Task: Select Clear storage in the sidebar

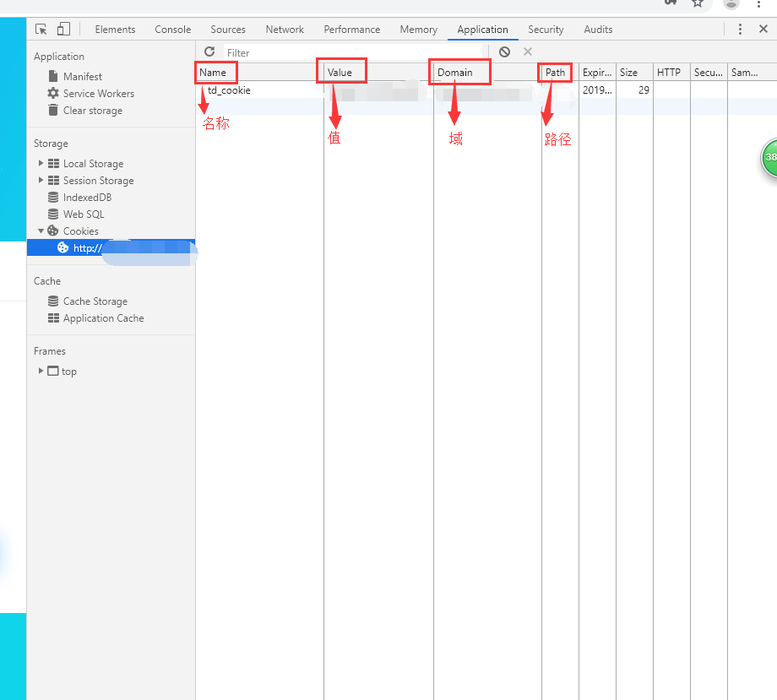Action: point(92,110)
